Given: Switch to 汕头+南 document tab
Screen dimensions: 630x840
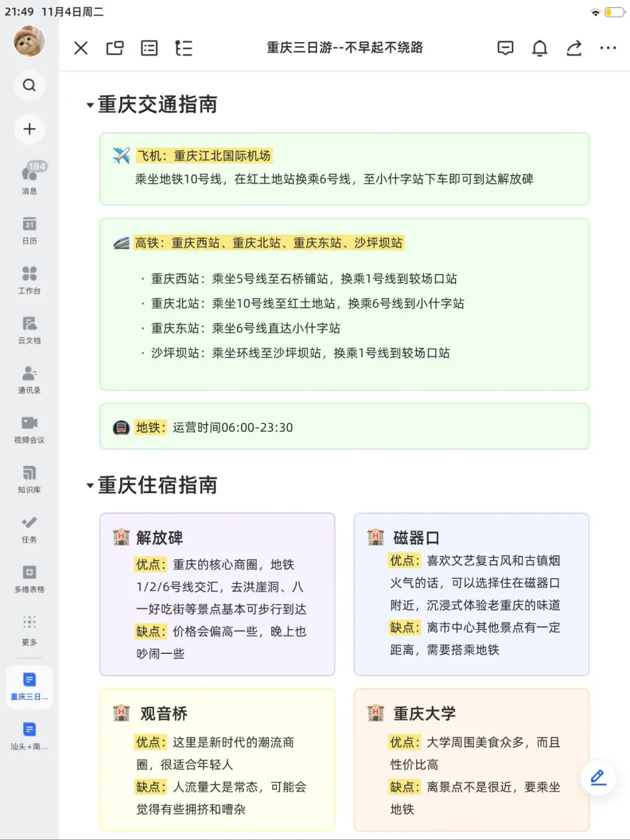Looking at the screenshot, I should point(29,736).
